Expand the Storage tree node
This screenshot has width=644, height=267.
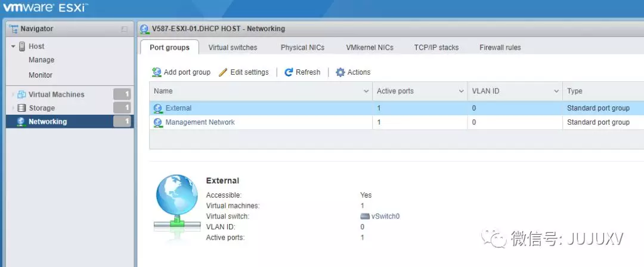point(13,108)
